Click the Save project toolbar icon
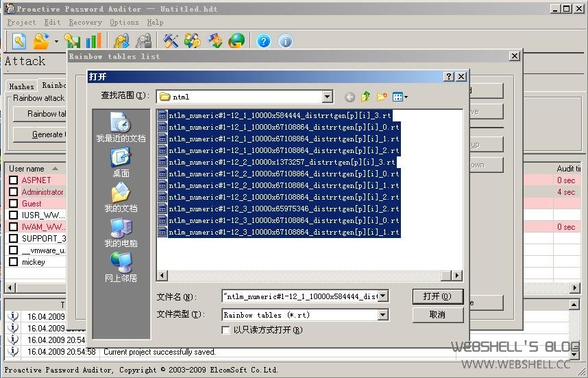This screenshot has height=378, width=588. coord(72,41)
